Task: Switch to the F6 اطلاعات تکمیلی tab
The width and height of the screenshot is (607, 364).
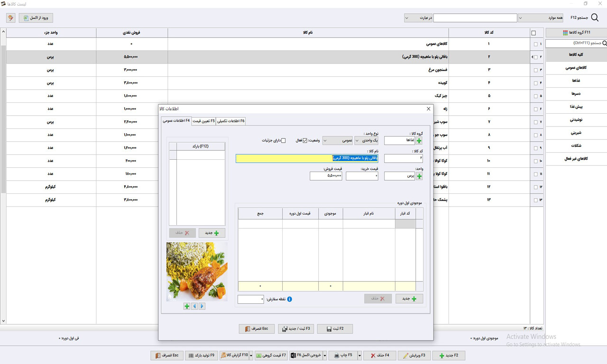Action: pyautogui.click(x=231, y=121)
